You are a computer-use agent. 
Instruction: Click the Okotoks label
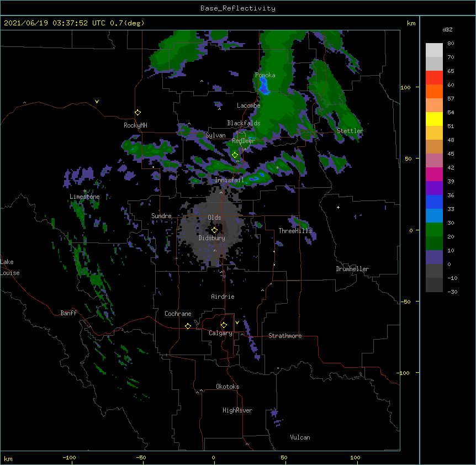point(228,387)
